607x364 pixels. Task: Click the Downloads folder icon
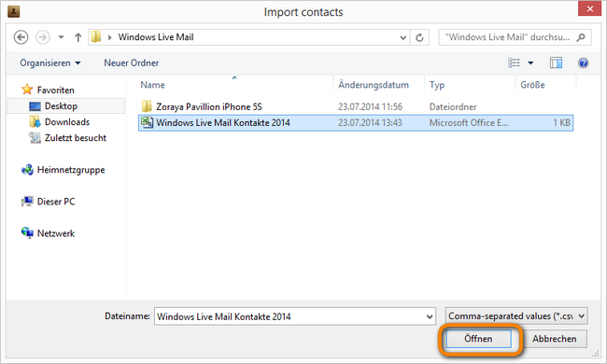pyautogui.click(x=35, y=122)
